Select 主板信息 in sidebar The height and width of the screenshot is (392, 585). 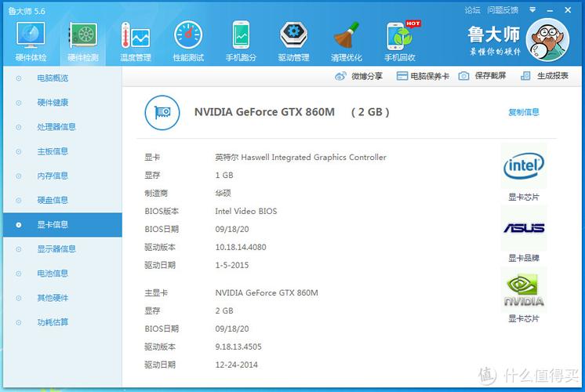tap(62, 151)
